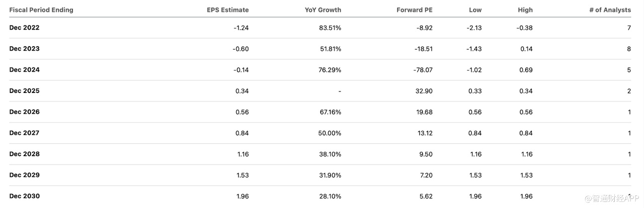Click the 32.90 Forward PE value
The width and height of the screenshot is (644, 208).
(423, 91)
